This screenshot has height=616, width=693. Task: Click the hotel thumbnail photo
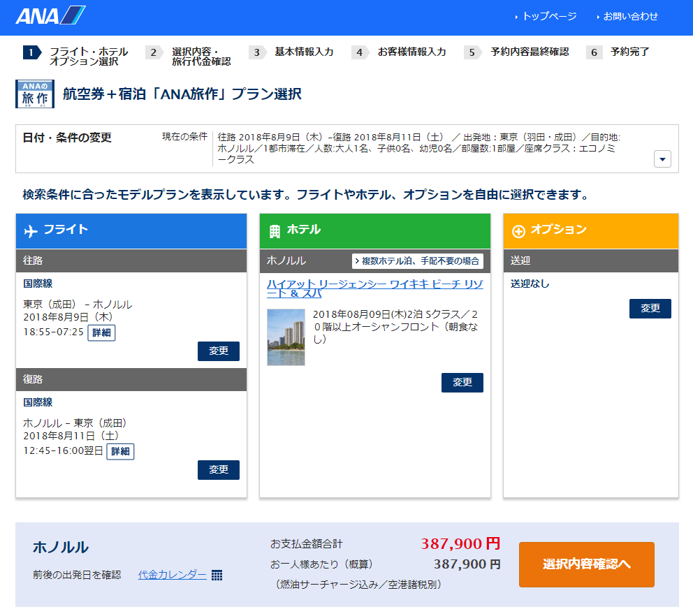(286, 337)
